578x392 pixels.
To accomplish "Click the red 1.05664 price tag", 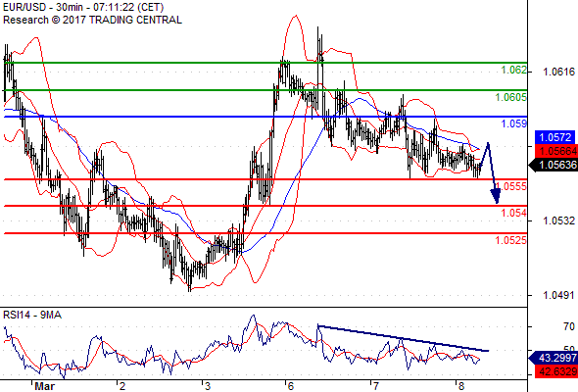I will click(x=555, y=151).
